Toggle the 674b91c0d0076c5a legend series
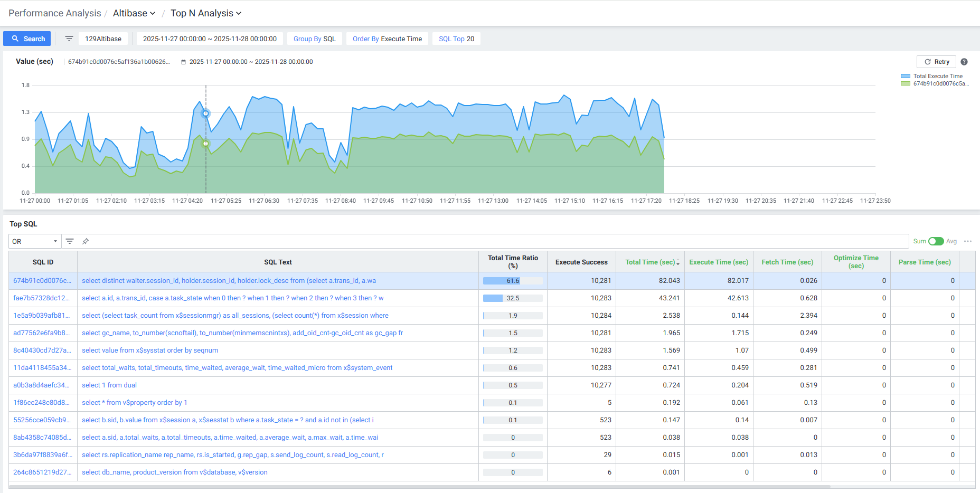980x493 pixels. pos(940,83)
